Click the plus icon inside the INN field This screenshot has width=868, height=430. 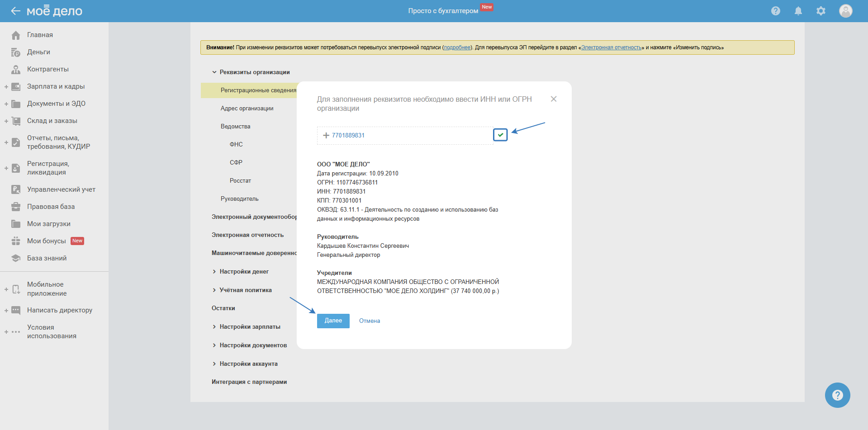click(326, 135)
